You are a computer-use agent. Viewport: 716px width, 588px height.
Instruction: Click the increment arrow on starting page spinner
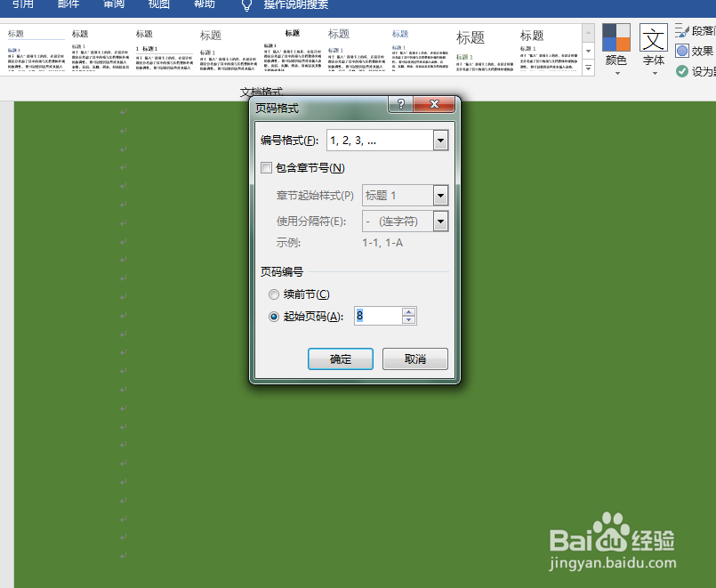408,311
